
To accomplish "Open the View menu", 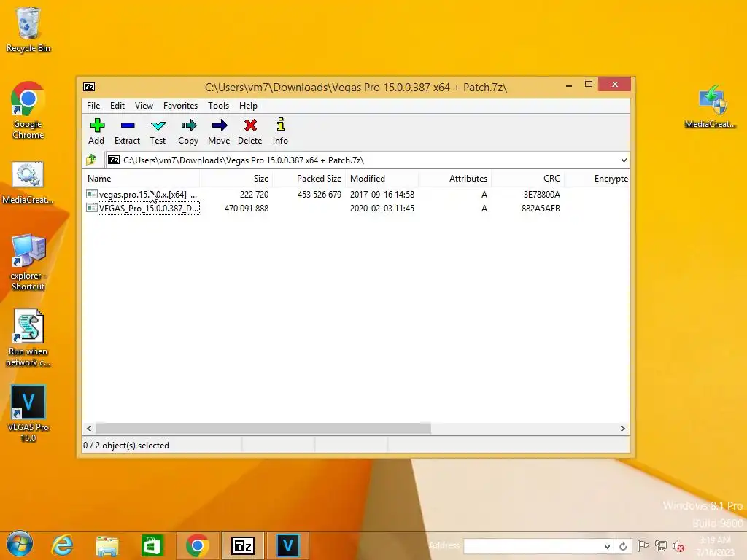I will pyautogui.click(x=144, y=106).
